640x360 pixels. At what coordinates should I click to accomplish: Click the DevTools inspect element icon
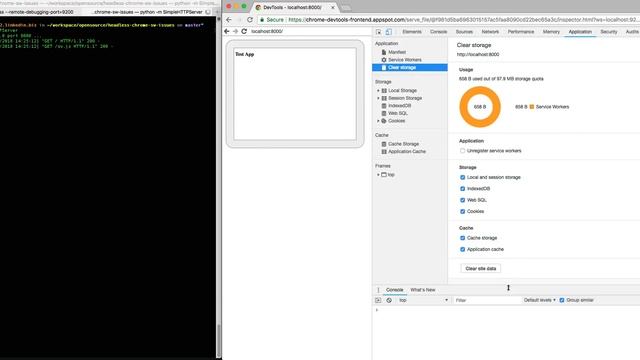click(378, 32)
